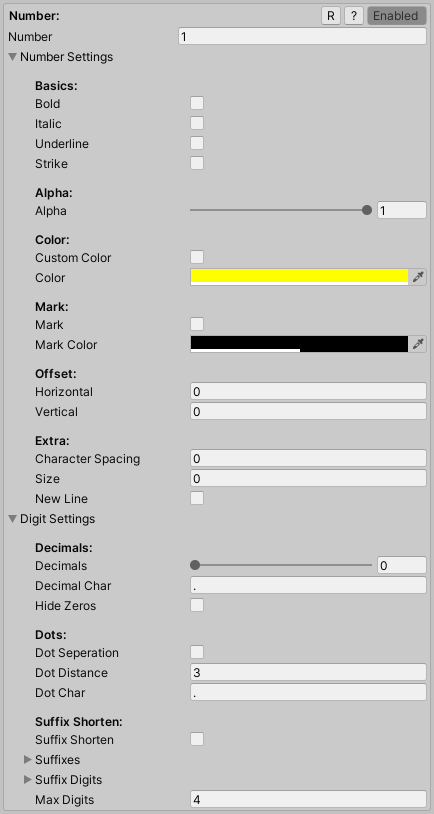This screenshot has height=814, width=434.
Task: Turn on Custom Color checkbox
Action: click(197, 257)
